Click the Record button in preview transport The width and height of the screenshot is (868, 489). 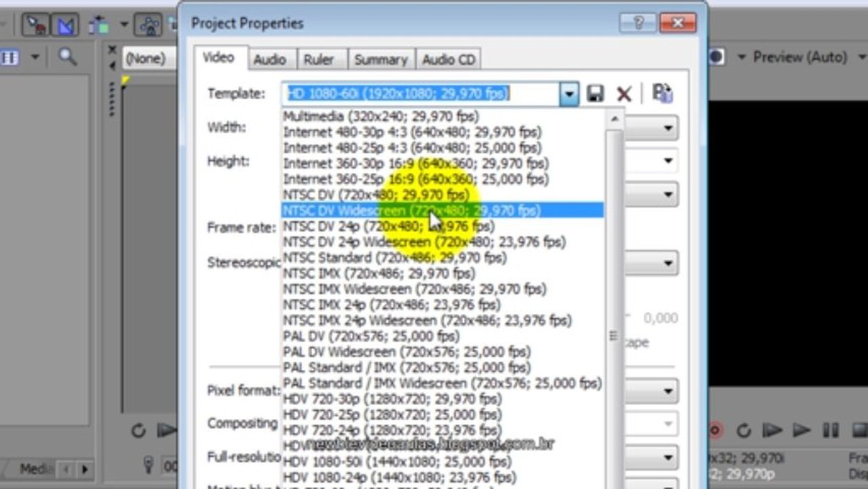pyautogui.click(x=715, y=430)
